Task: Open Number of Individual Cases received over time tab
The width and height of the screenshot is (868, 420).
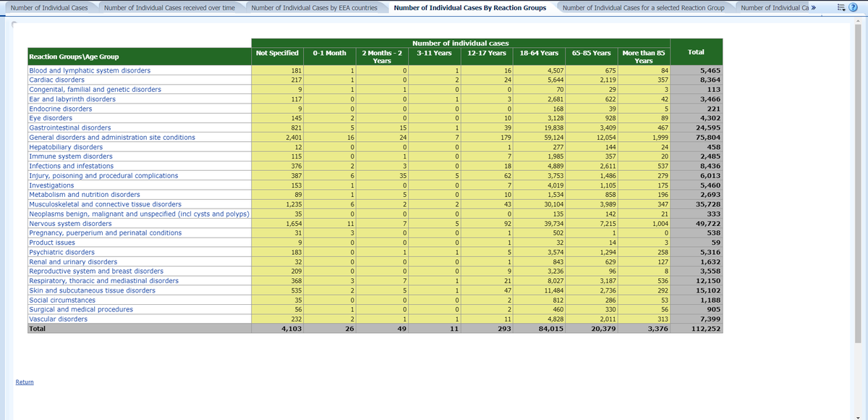Action: point(169,7)
